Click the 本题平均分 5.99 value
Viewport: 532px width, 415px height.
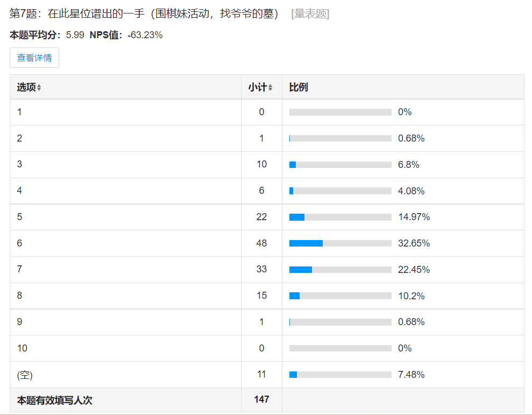pos(75,35)
